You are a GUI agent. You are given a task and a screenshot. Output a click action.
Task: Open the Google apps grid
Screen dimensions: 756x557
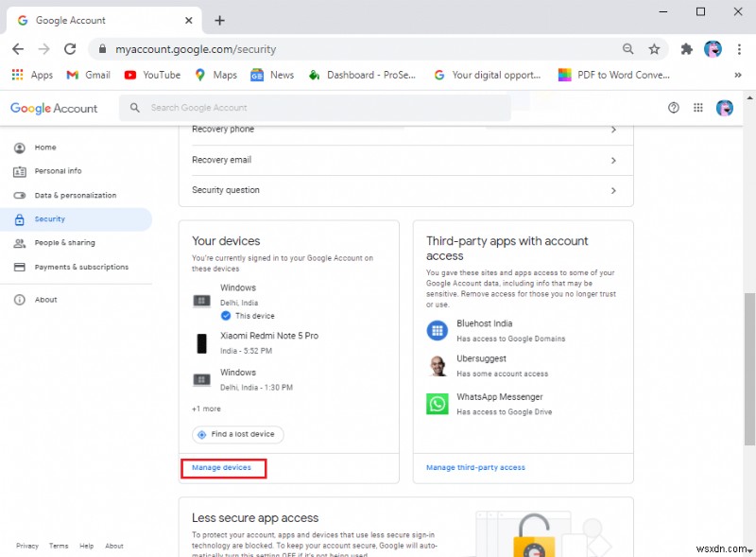[698, 108]
